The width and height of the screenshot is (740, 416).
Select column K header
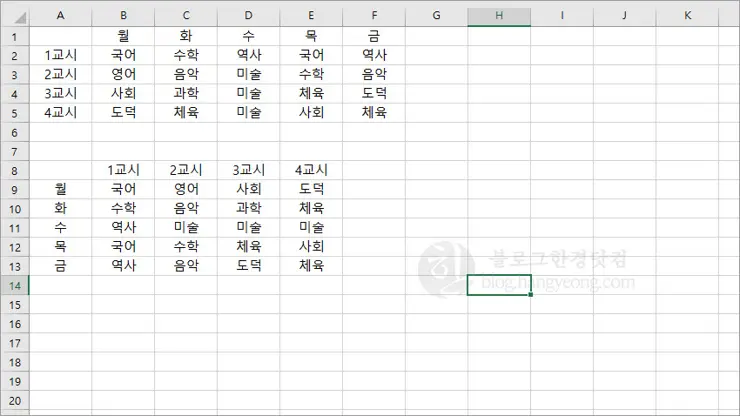coord(687,16)
